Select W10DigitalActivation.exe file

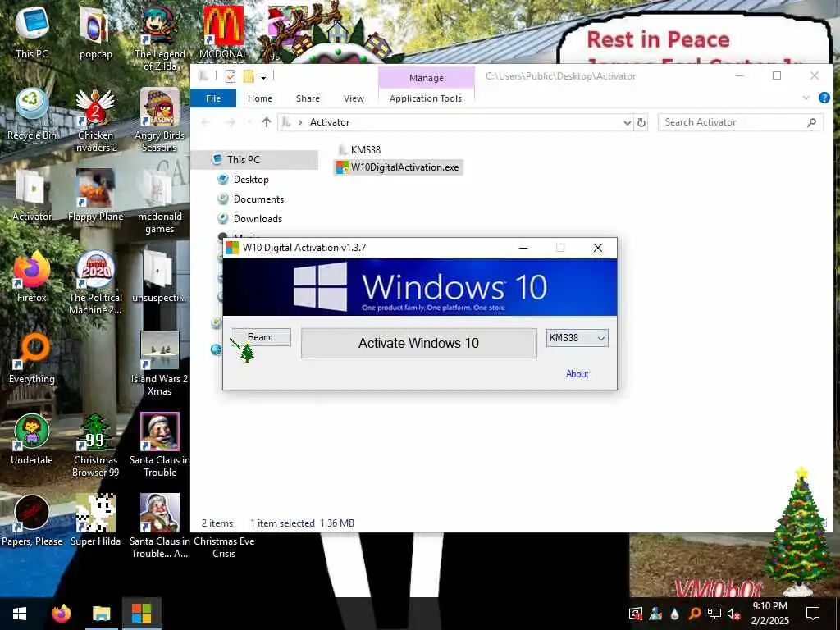(x=397, y=167)
